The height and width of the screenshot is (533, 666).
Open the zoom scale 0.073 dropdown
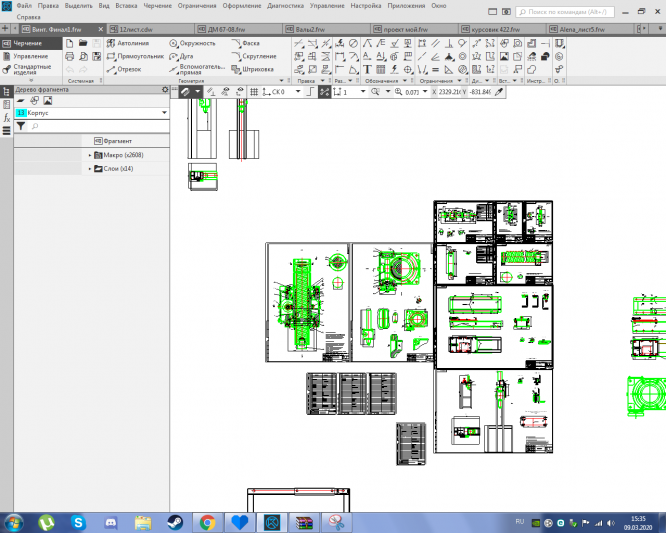point(425,92)
